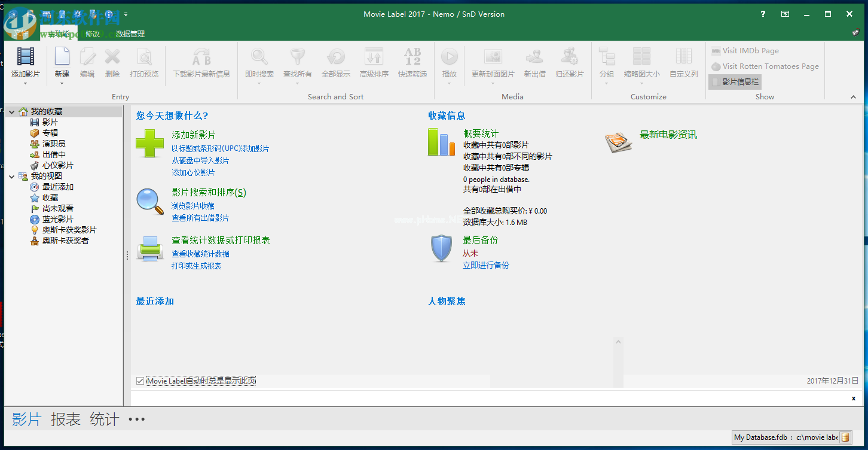The height and width of the screenshot is (450, 868).
Task: Select the 影片 bottom navigation section
Action: coord(26,419)
